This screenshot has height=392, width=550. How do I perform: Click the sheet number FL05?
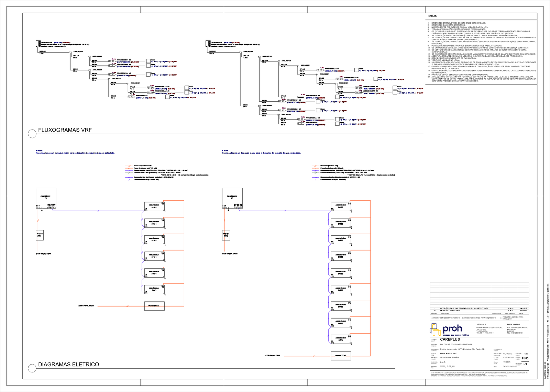coord(525,358)
